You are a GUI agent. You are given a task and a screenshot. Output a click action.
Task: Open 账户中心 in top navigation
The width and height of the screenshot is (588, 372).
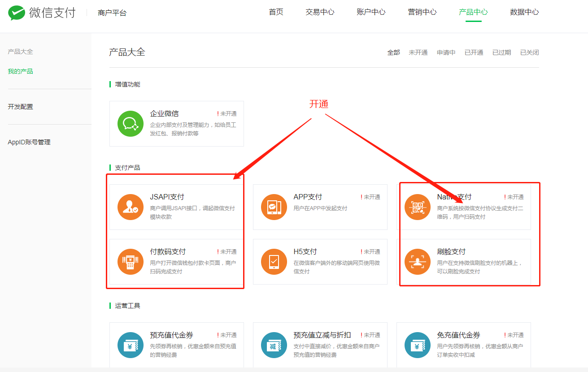(x=371, y=12)
